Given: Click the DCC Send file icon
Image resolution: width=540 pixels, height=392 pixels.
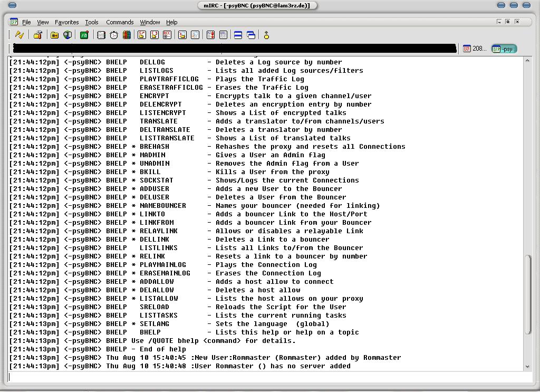Looking at the screenshot, I should (141, 35).
